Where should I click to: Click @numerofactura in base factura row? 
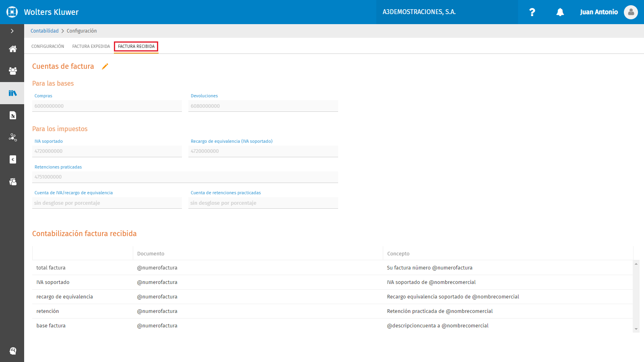click(157, 326)
